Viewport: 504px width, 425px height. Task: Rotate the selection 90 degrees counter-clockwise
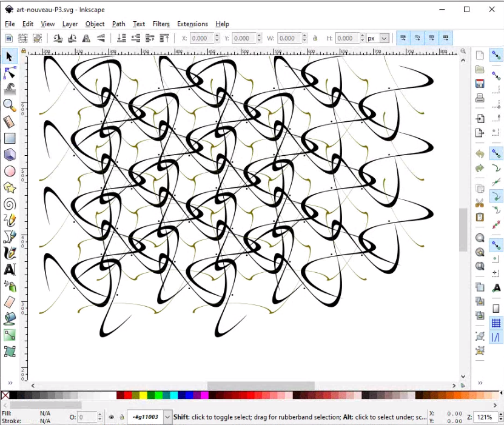pyautogui.click(x=56, y=38)
